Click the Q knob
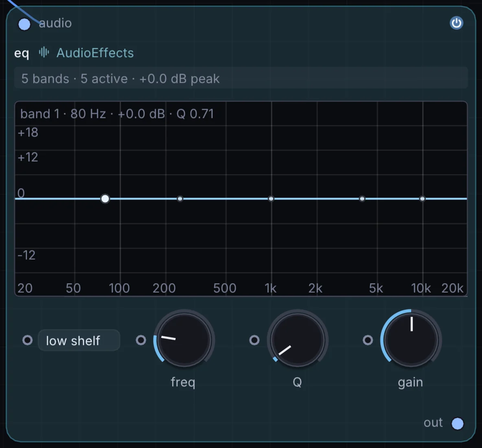 [x=298, y=340]
